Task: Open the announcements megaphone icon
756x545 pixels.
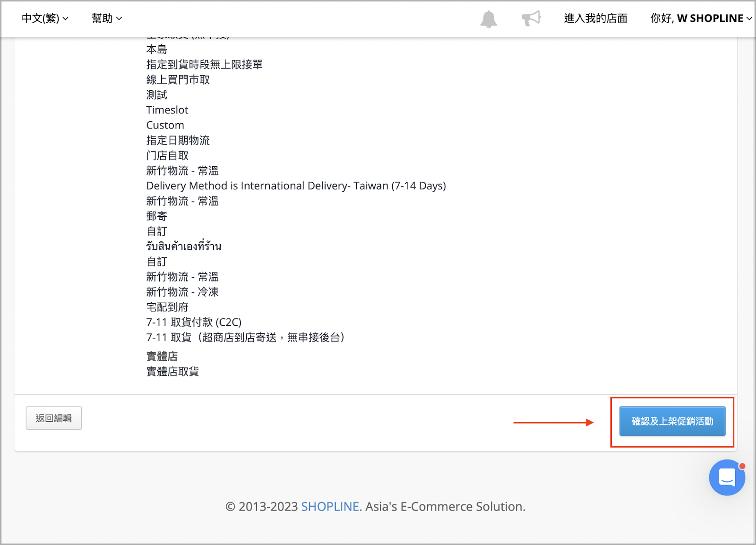Action: [x=531, y=18]
